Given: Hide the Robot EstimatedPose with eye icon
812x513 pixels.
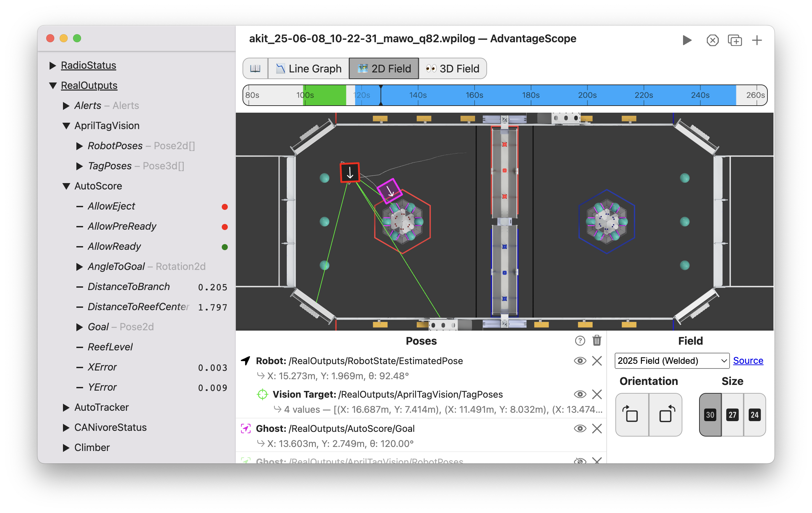Looking at the screenshot, I should pyautogui.click(x=580, y=361).
